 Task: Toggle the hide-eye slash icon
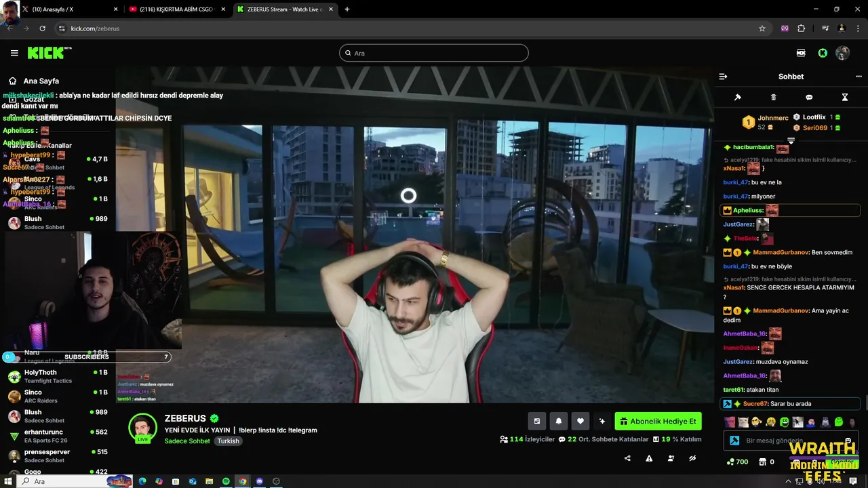pos(692,458)
